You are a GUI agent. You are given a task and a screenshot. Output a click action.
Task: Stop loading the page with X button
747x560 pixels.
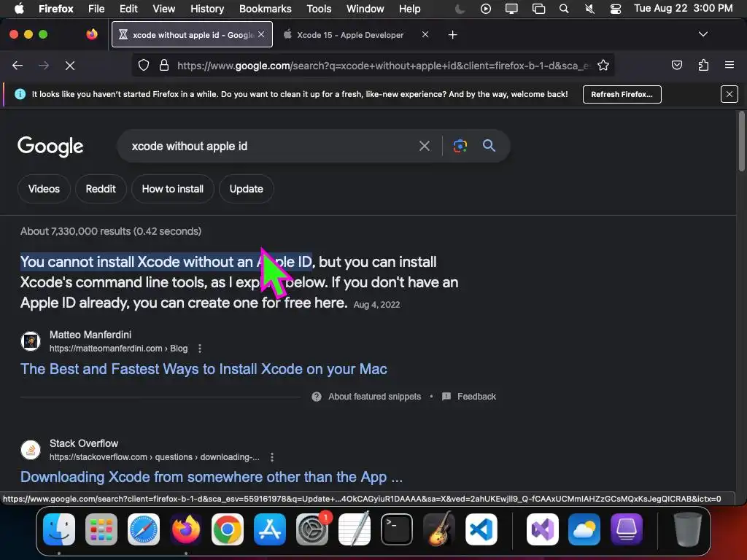70,66
